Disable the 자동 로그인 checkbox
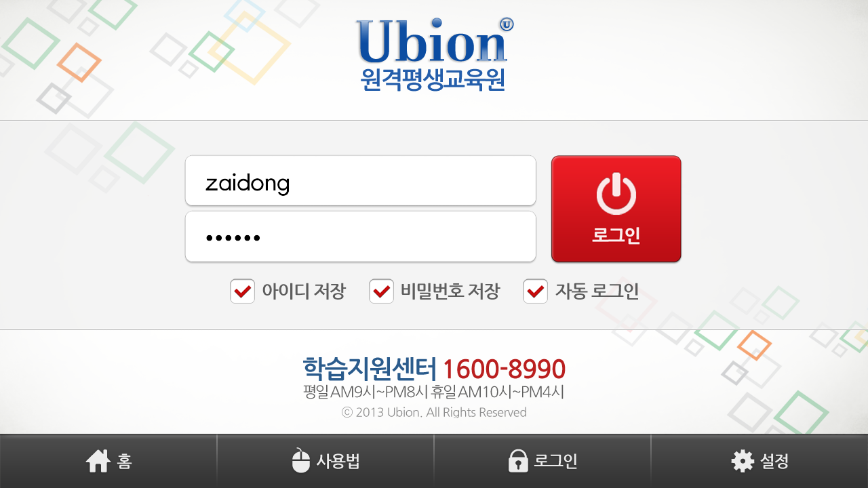 (535, 291)
